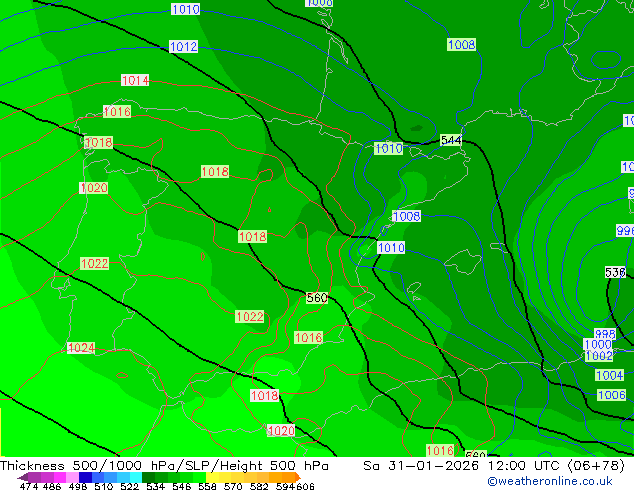Click the red 1024 isobar label
This screenshot has width=634, height=490.
point(81,348)
